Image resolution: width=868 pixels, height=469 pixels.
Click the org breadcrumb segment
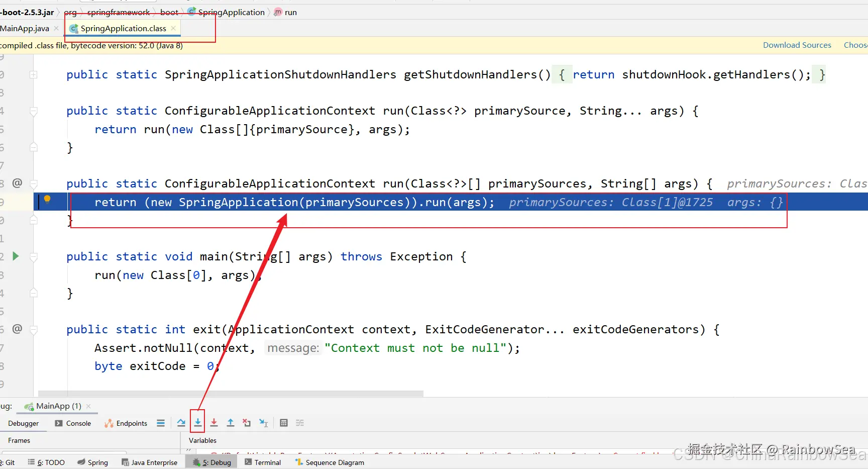coord(70,12)
